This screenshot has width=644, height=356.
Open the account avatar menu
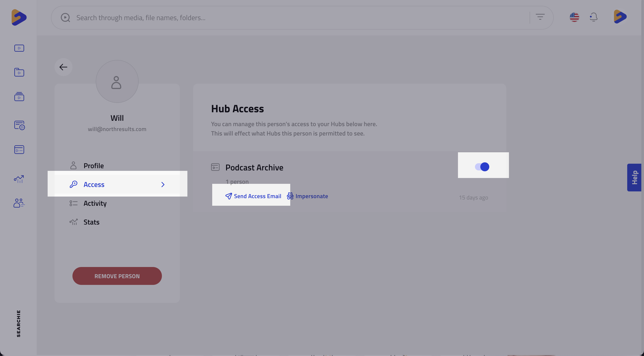[620, 17]
